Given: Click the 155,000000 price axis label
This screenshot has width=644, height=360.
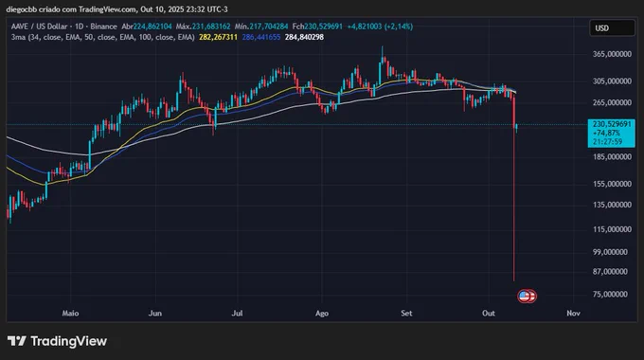Looking at the screenshot, I should pos(612,184).
